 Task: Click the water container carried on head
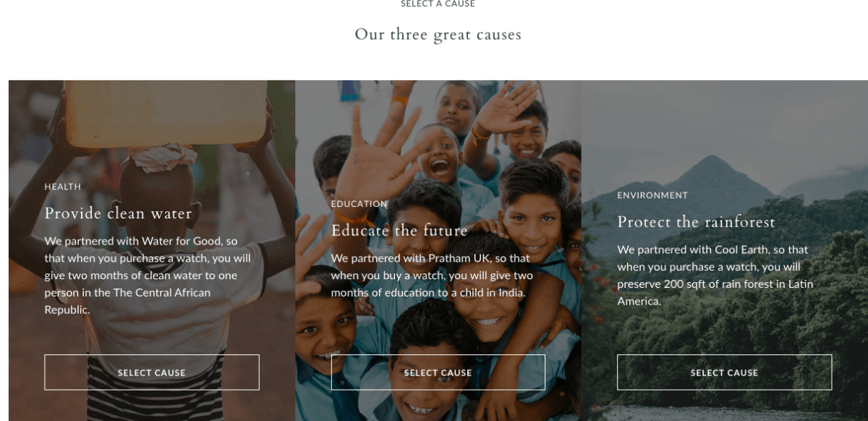click(167, 113)
